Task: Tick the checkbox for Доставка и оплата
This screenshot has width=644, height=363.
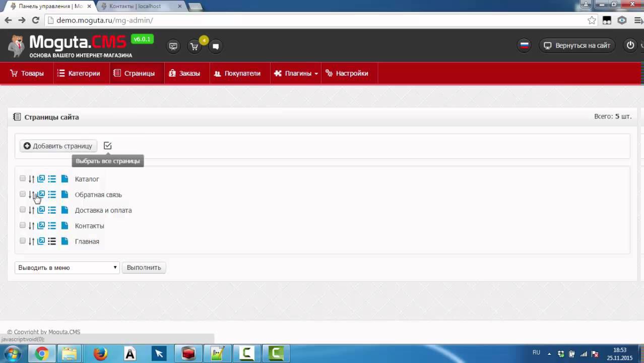Action: 23,210
